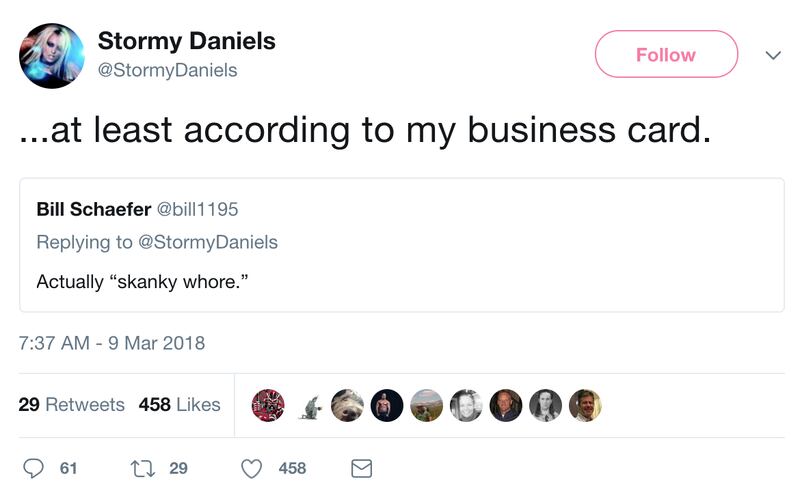Open Bill Schaefer's profile name
Image resolution: width=800 pixels, height=497 pixels.
coord(95,209)
